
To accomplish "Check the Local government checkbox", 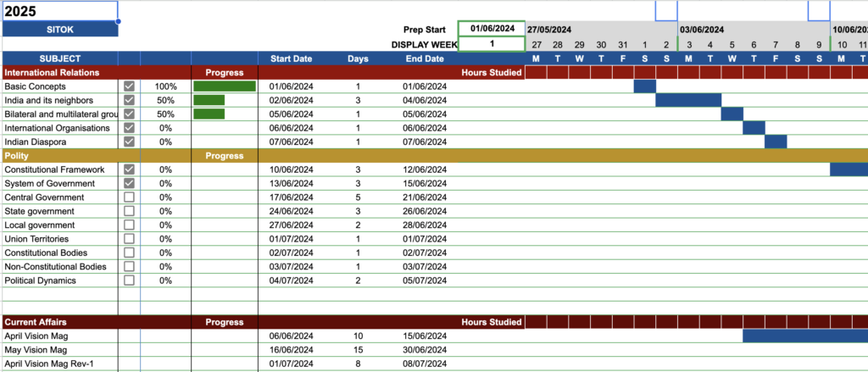I will pos(129,225).
